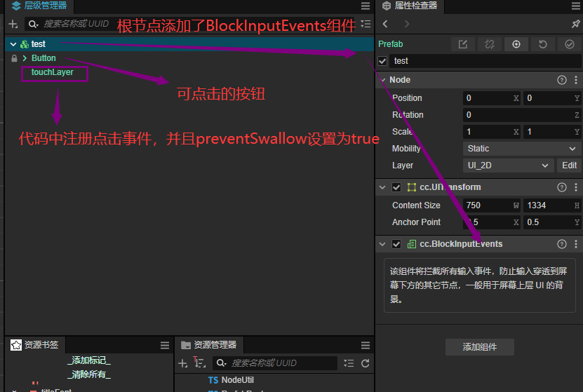Apply prefab changes with the checkmark icon
The height and width of the screenshot is (392, 583).
[x=570, y=44]
